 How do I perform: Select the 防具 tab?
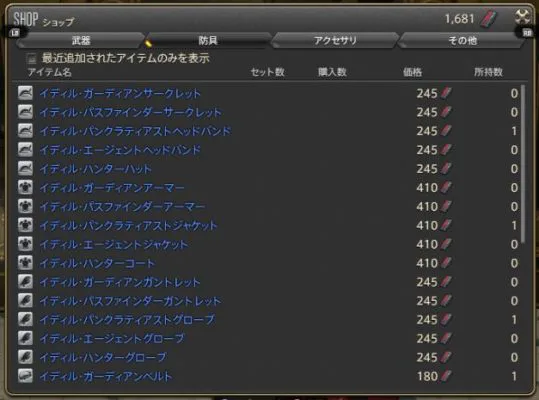[x=208, y=41]
